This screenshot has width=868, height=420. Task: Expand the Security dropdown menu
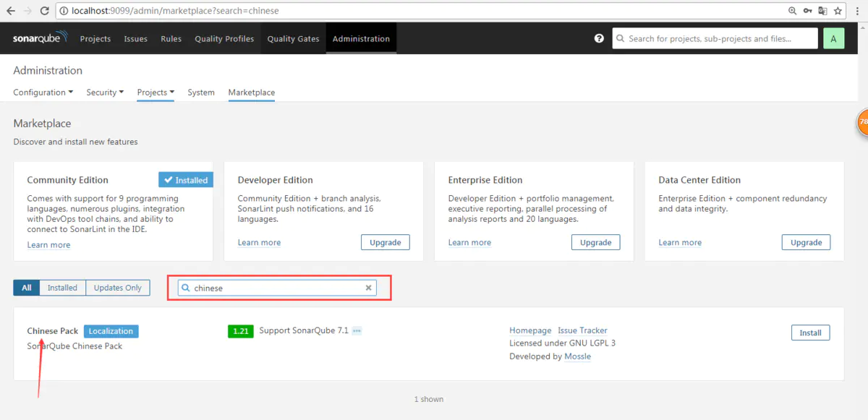105,93
